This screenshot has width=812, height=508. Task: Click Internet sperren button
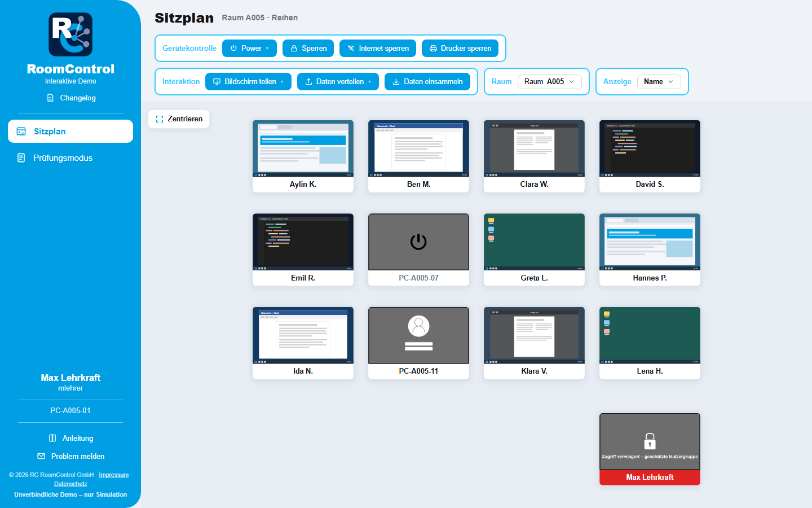click(378, 49)
